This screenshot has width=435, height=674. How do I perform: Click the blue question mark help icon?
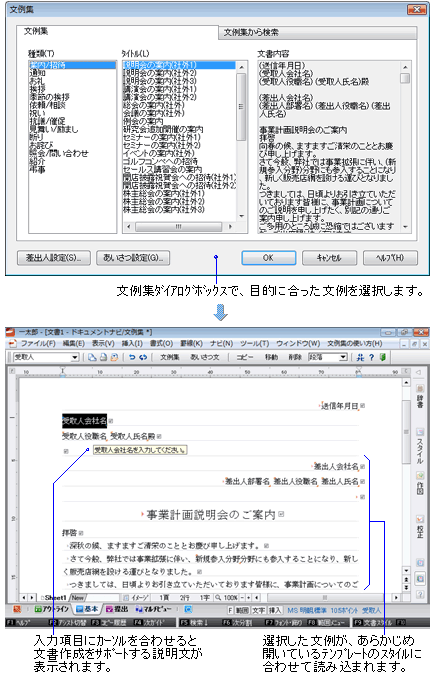click(x=372, y=357)
